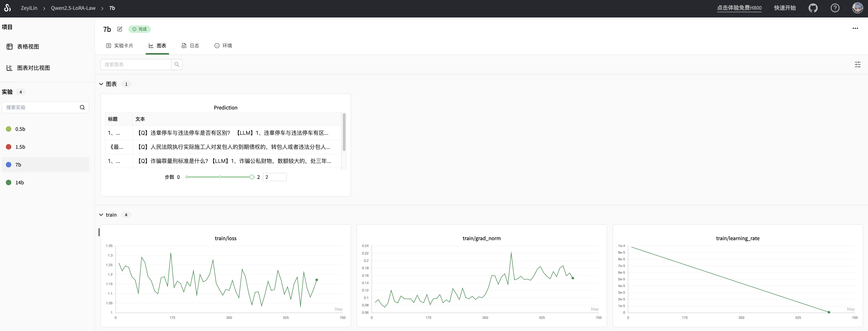Viewport: 868px width, 331px height.
Task: Click the edit pencil icon beside 7b
Action: 120,29
